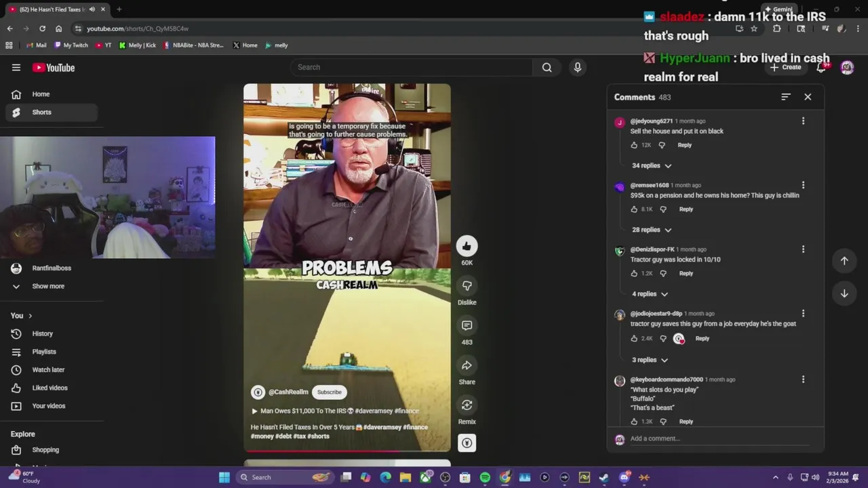Click the #daveramsey #finance linked video title
Viewport: 868px width, 488px height.
point(339,411)
